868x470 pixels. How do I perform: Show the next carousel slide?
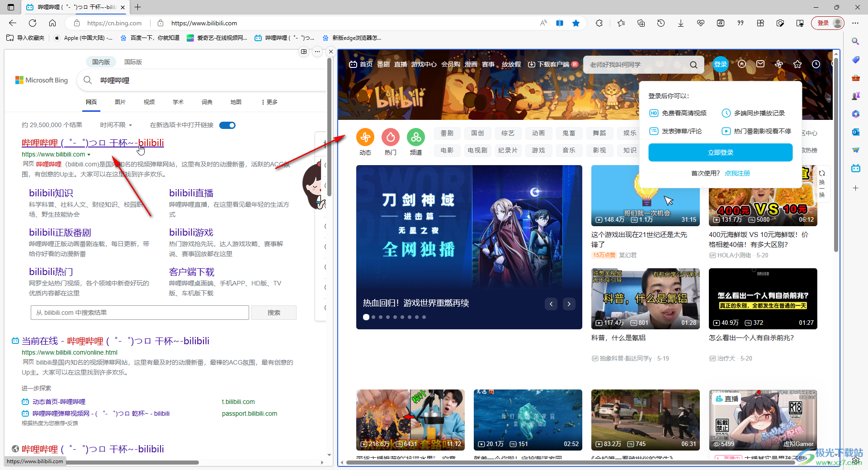[x=569, y=304]
